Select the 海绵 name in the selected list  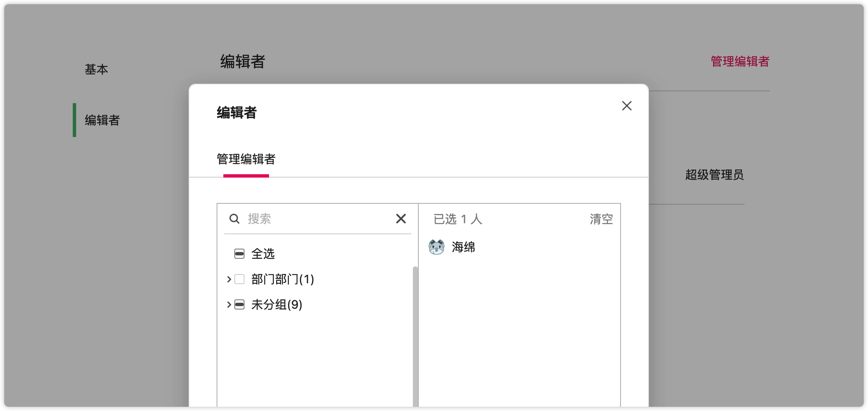coord(464,247)
